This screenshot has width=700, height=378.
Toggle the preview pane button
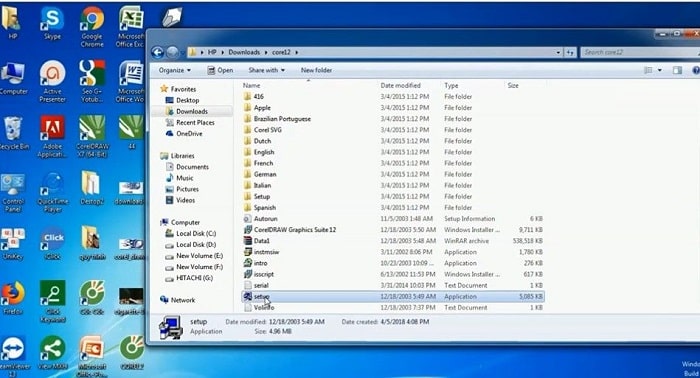pyautogui.click(x=677, y=70)
